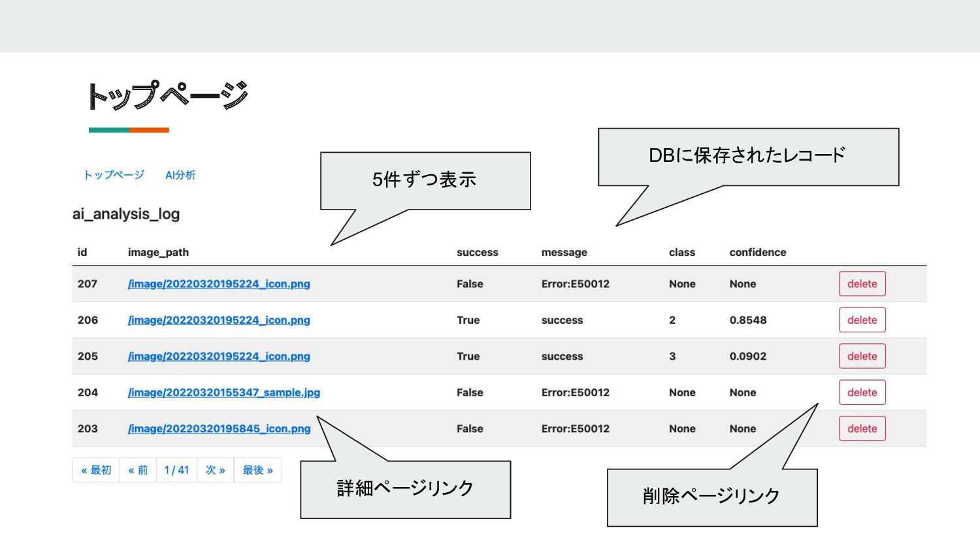Click the id cell 207
The image size is (980, 551).
[x=88, y=284]
